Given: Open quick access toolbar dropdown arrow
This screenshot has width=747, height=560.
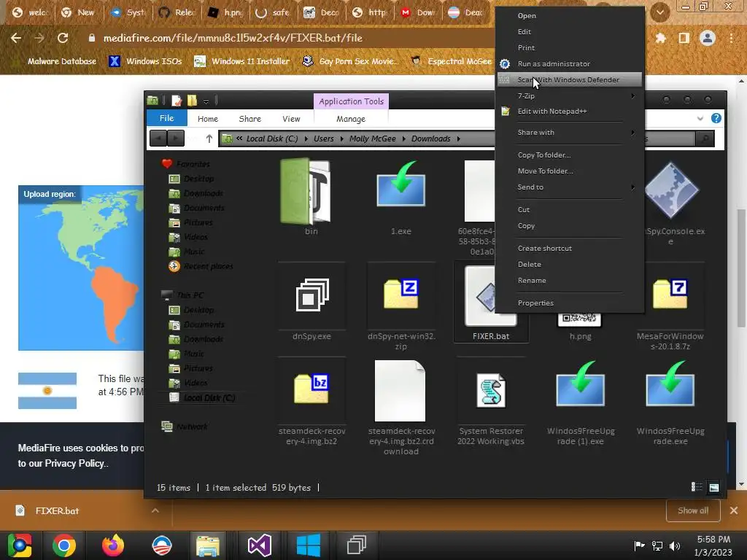Looking at the screenshot, I should pos(206,101).
